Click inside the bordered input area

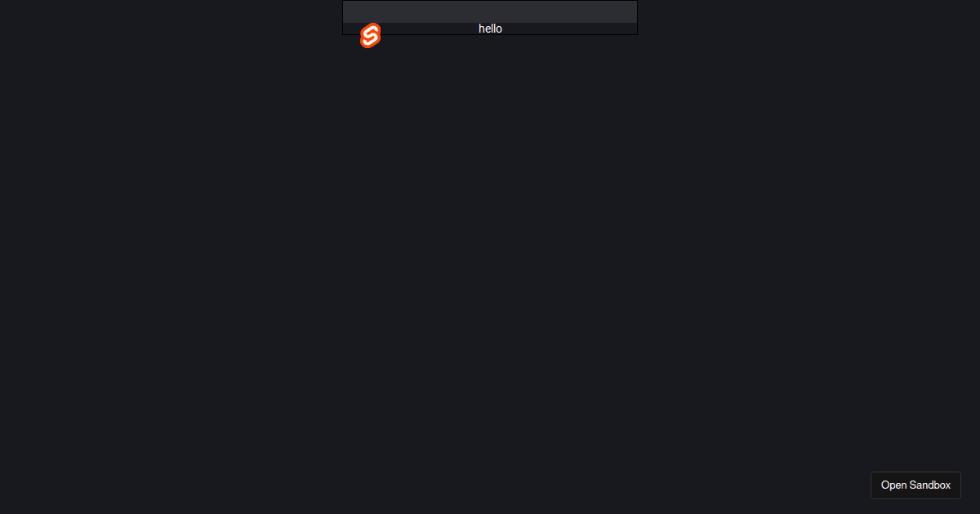tap(490, 11)
